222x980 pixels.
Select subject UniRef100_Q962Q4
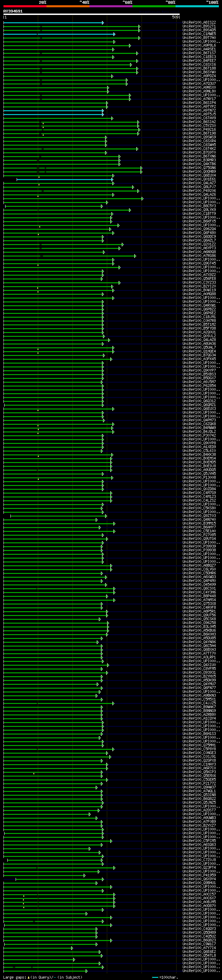(199, 229)
